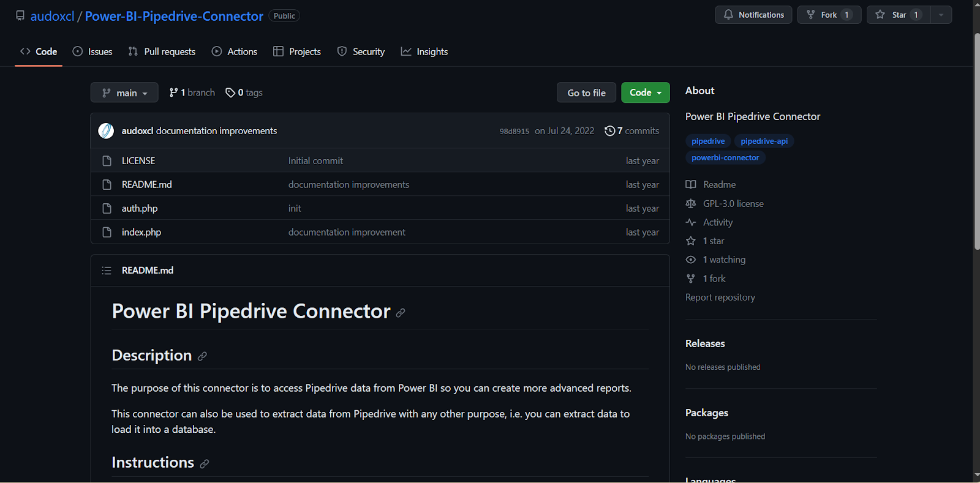Open the Insights tab

coord(424,51)
